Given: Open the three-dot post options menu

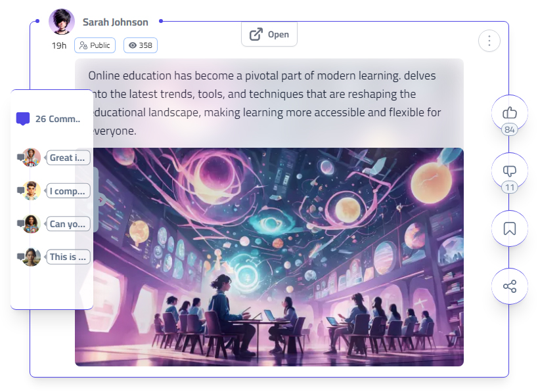Looking at the screenshot, I should coord(489,41).
